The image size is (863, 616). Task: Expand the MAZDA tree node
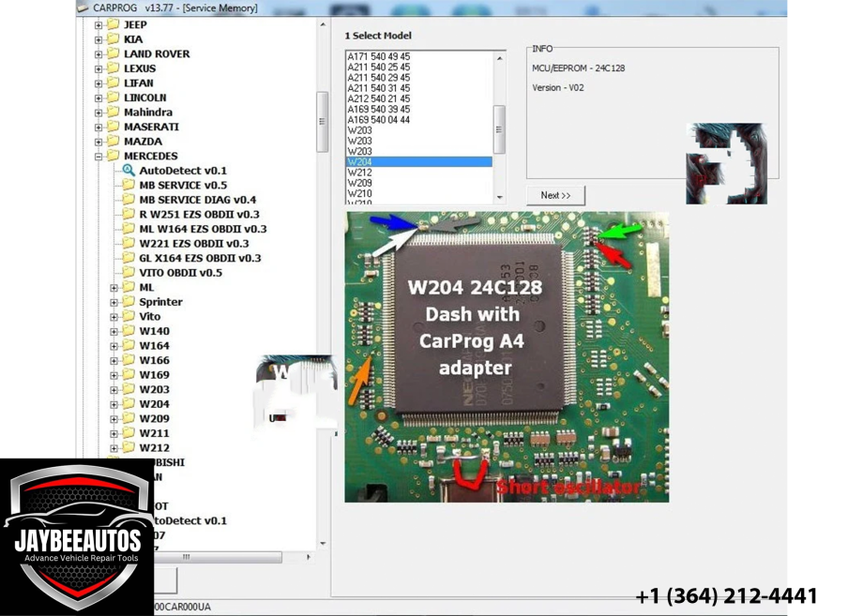[98, 142]
